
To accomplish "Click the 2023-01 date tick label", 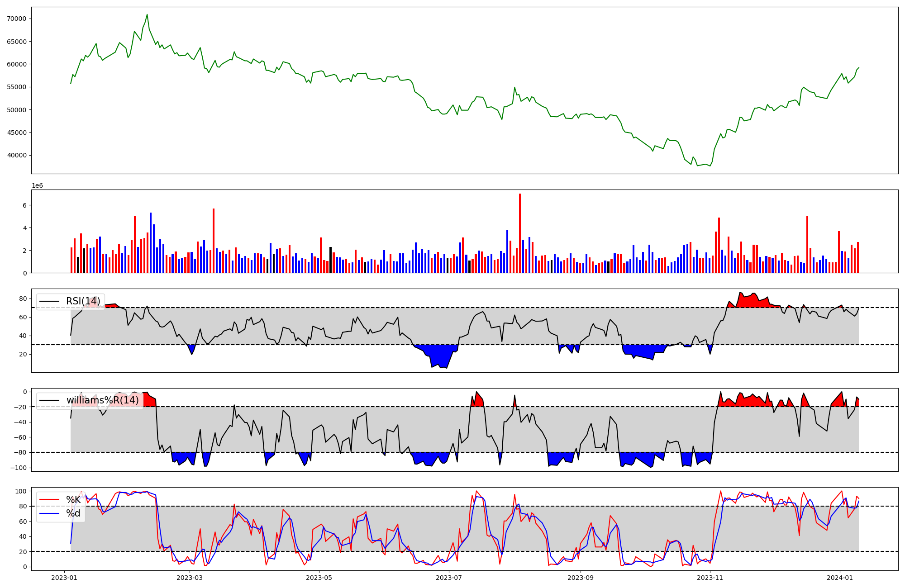I will click(64, 578).
